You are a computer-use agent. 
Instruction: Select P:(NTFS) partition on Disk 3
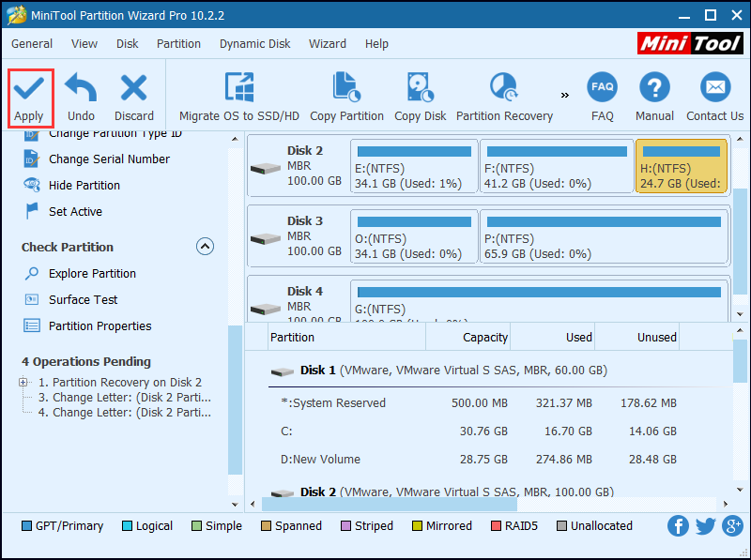(x=604, y=236)
